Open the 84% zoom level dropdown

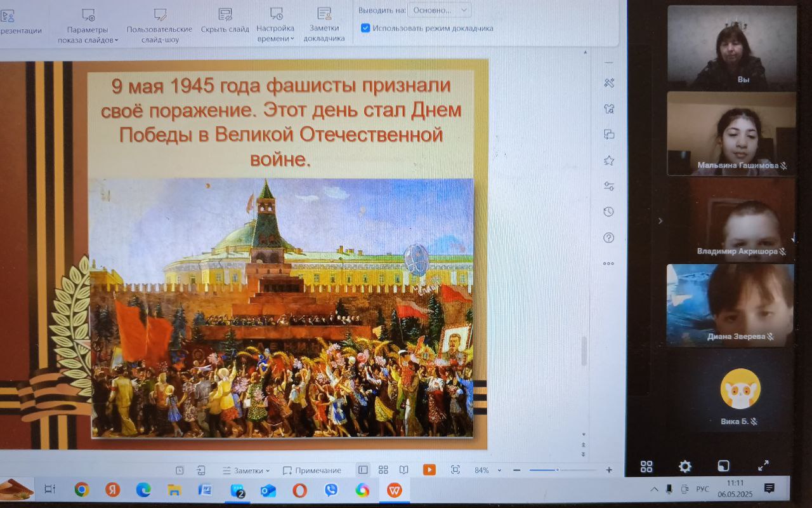tap(487, 471)
